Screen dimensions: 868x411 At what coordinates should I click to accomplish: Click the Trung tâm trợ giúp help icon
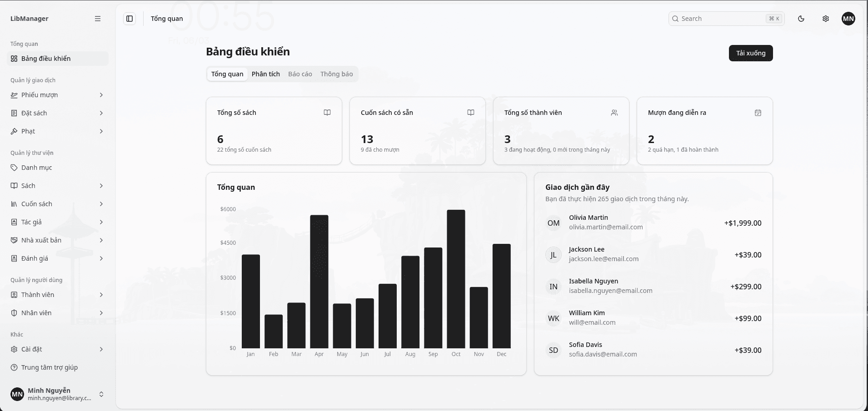[14, 367]
